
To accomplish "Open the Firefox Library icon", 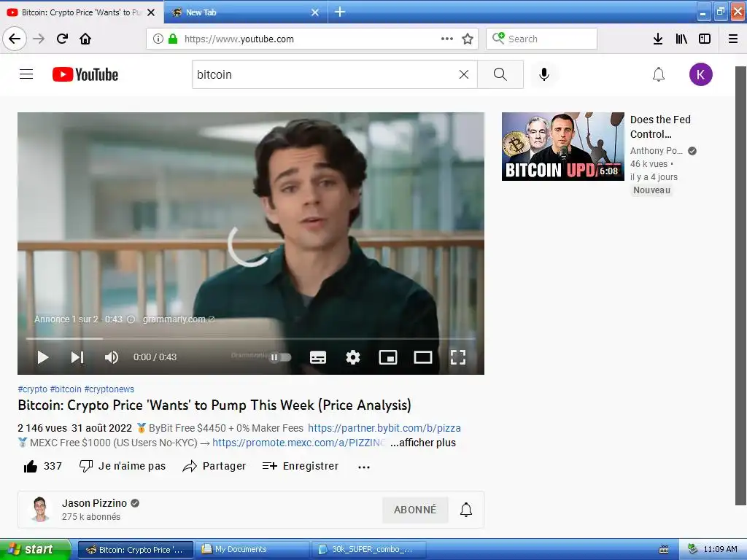I will 681,39.
